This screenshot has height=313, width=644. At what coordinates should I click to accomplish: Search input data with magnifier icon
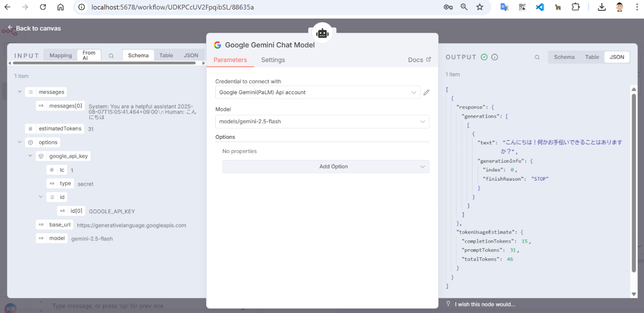tap(111, 56)
